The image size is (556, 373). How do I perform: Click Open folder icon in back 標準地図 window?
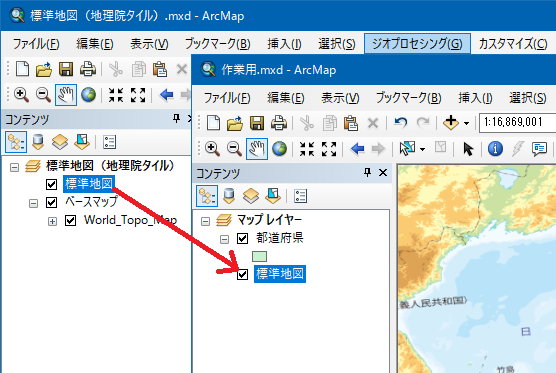coord(44,69)
